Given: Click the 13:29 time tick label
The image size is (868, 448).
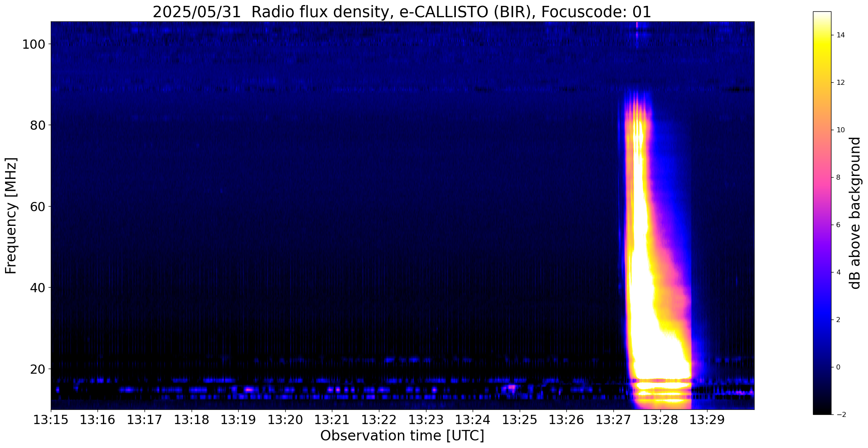Looking at the screenshot, I should 708,420.
